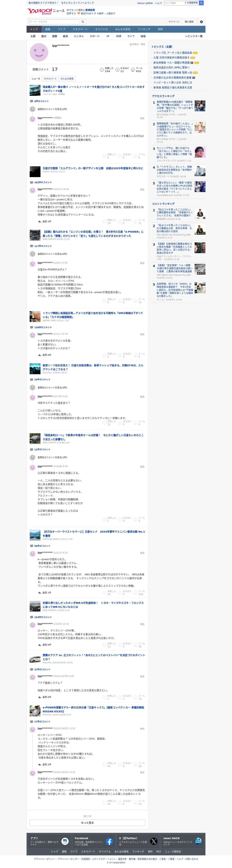Open the X (旧Twitter) icon in footer
Screen dimensions: 232x868
tap(154, 841)
